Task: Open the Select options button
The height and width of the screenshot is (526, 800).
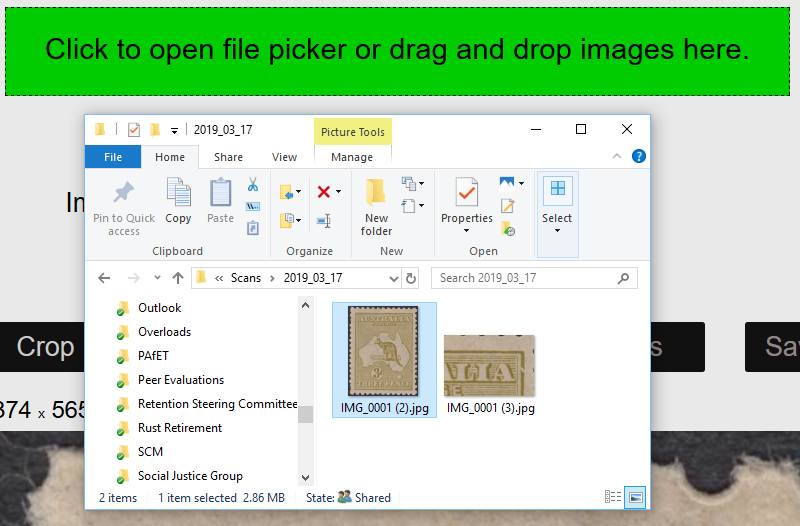Action: [x=557, y=214]
